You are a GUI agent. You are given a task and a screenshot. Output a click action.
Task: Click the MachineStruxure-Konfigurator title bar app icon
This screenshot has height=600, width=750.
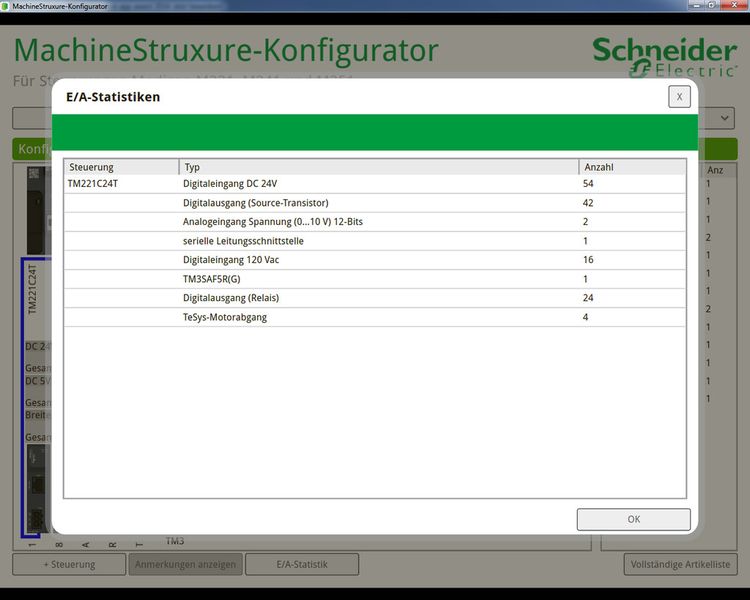[x=5, y=6]
